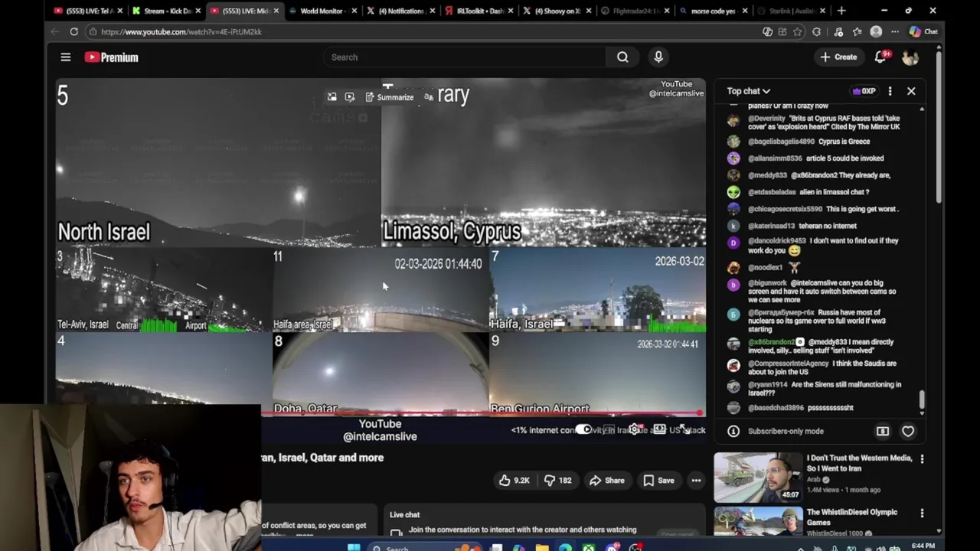Open the Live chat section panel below video
980x551 pixels.
[x=544, y=520]
